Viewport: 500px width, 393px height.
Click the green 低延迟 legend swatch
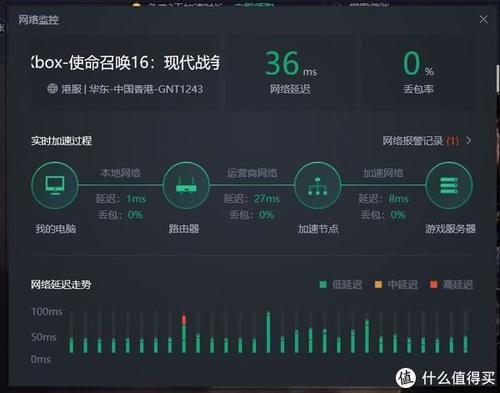click(x=323, y=284)
